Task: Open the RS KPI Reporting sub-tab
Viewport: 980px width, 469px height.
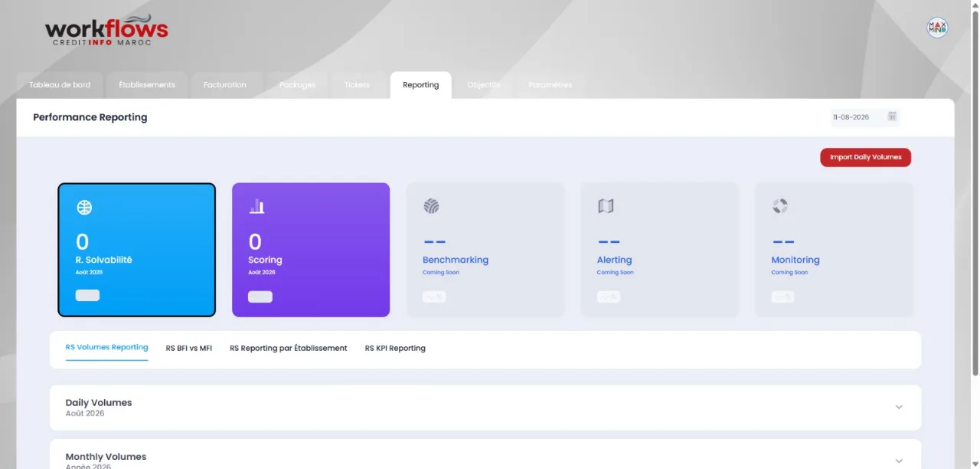Action: point(395,348)
